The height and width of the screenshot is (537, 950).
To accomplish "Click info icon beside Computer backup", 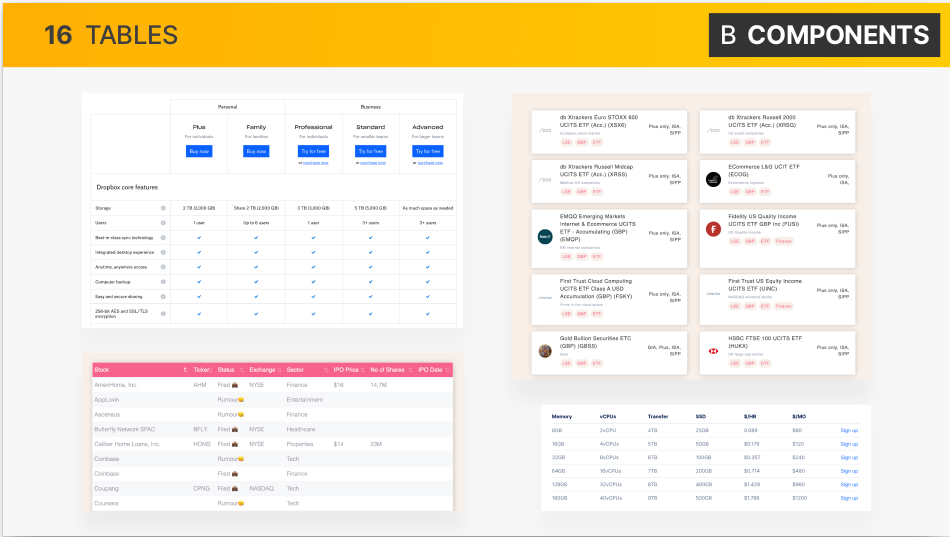I will coord(163,282).
